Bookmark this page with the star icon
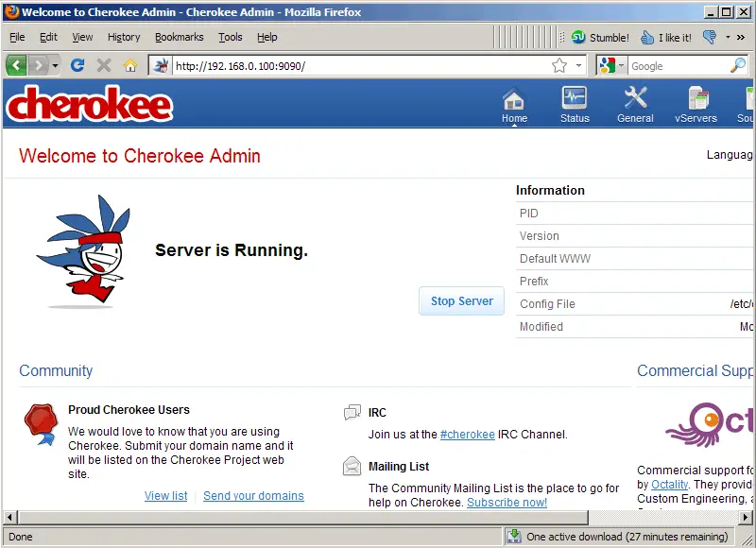Image resolution: width=756 pixels, height=548 pixels. tap(559, 65)
